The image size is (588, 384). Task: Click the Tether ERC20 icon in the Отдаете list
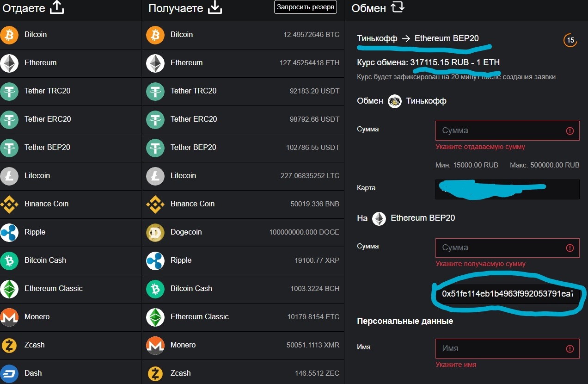[9, 119]
